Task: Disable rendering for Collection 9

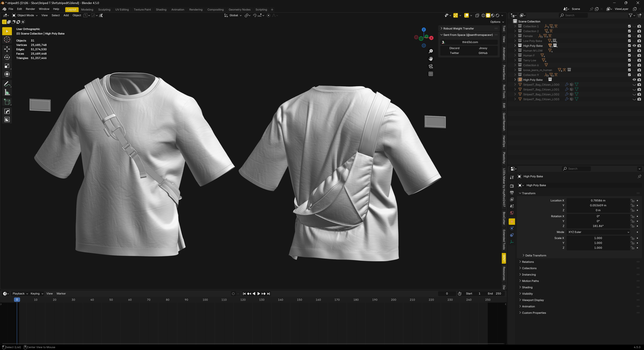Action: 639,75
